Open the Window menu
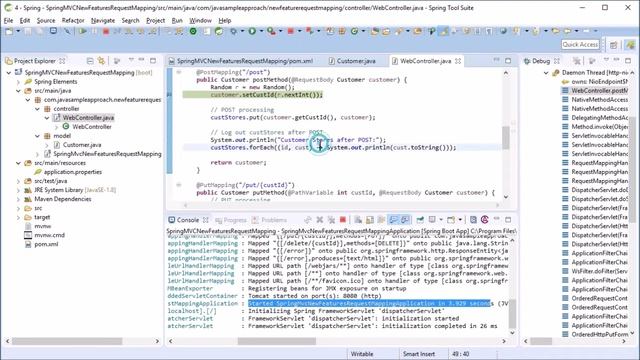This screenshot has height=360, width=640. (x=200, y=20)
